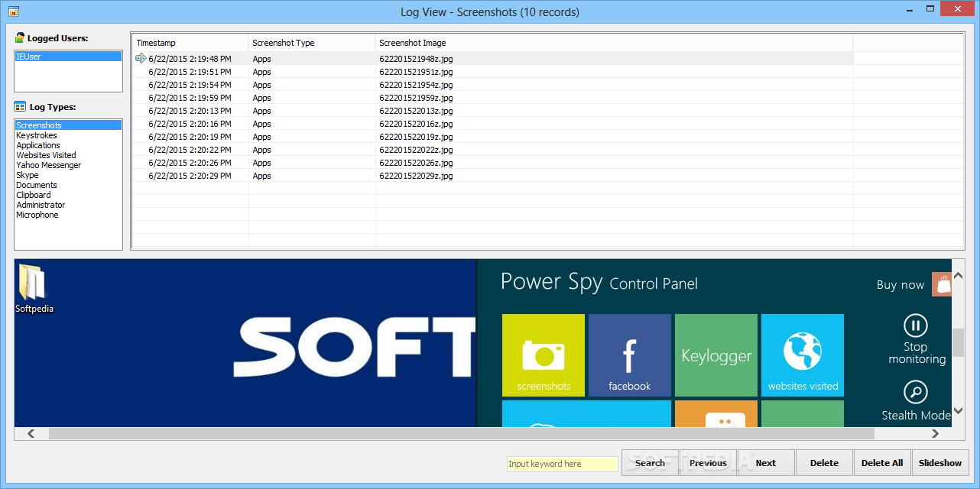
Task: Select the Microphone log type
Action: click(x=68, y=215)
